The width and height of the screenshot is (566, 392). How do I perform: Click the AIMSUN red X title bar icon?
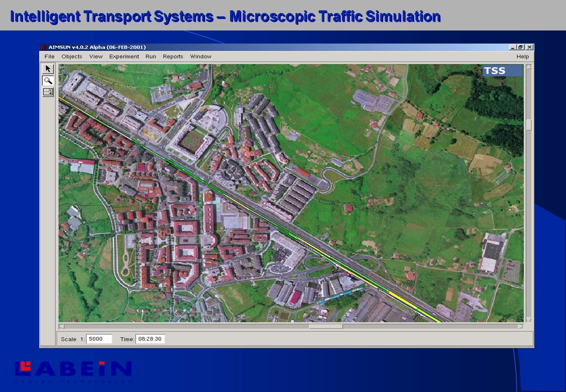pyautogui.click(x=44, y=47)
